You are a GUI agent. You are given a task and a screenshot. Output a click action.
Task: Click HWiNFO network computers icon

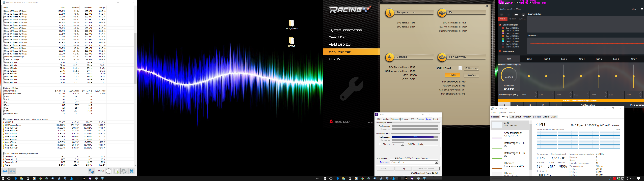point(91,171)
